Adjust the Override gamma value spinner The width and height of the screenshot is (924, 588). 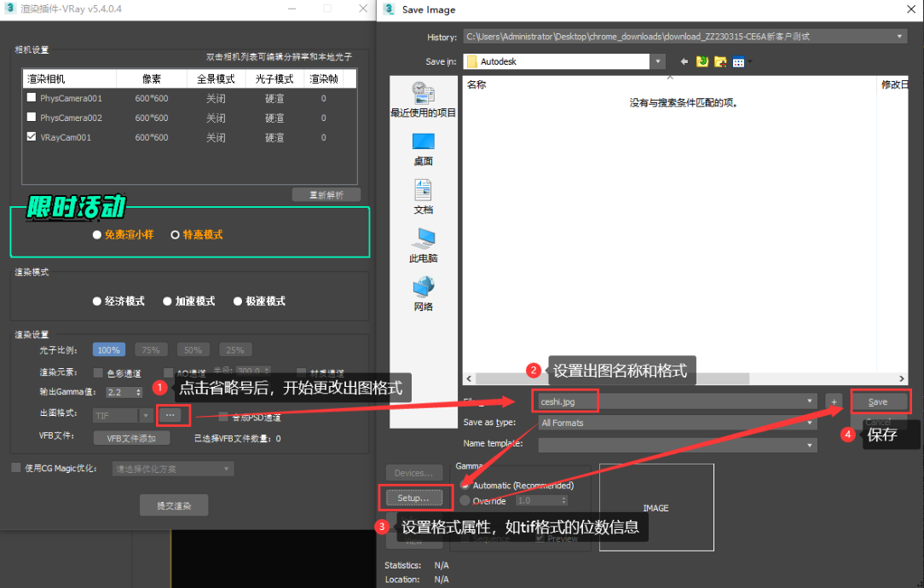point(564,500)
